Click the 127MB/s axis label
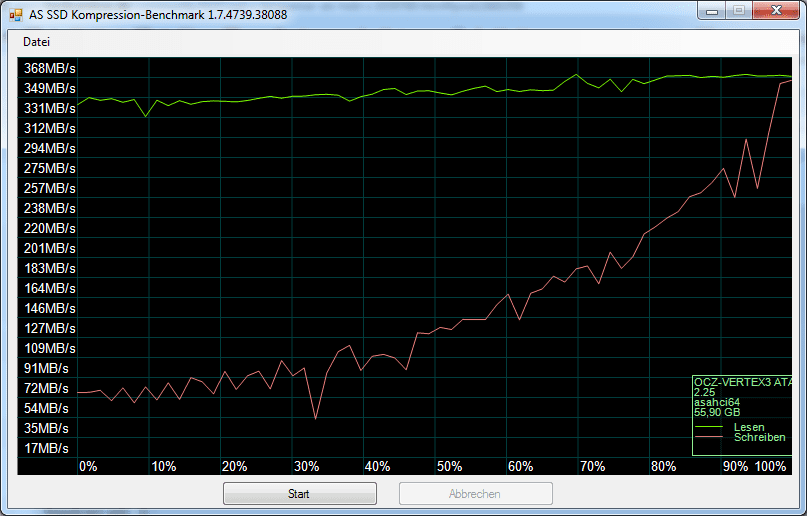This screenshot has height=516, width=807. [x=49, y=328]
